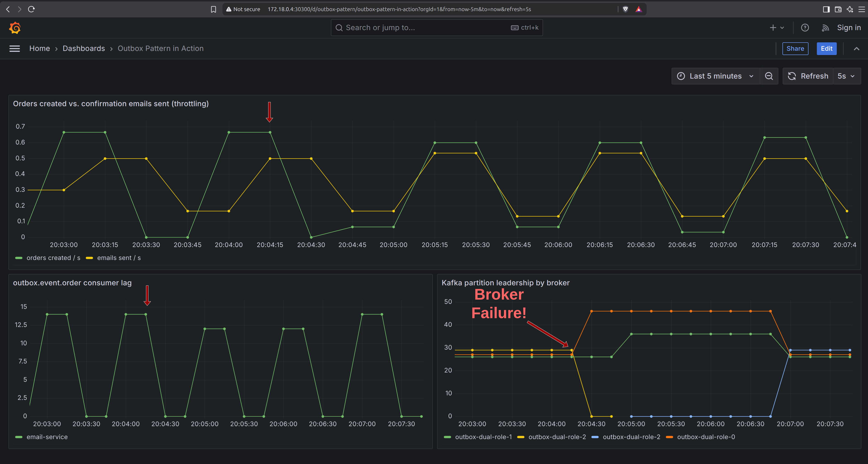Click the Share button

[x=795, y=48]
